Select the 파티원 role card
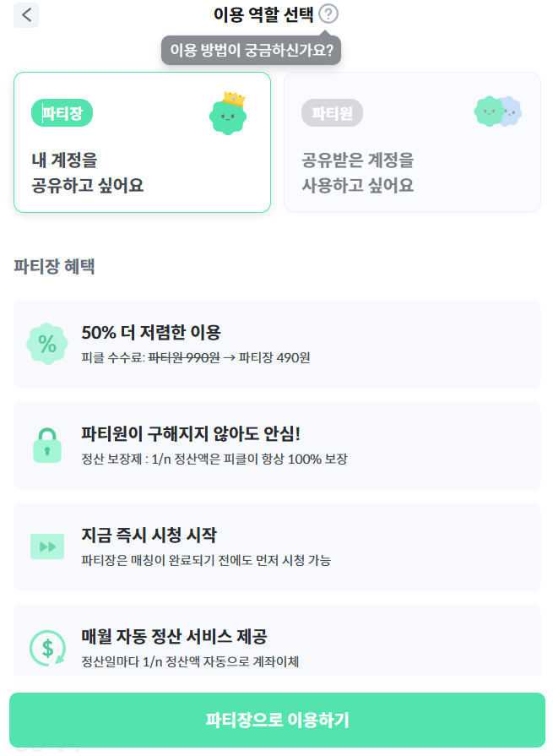This screenshot has width=553, height=756. [412, 142]
